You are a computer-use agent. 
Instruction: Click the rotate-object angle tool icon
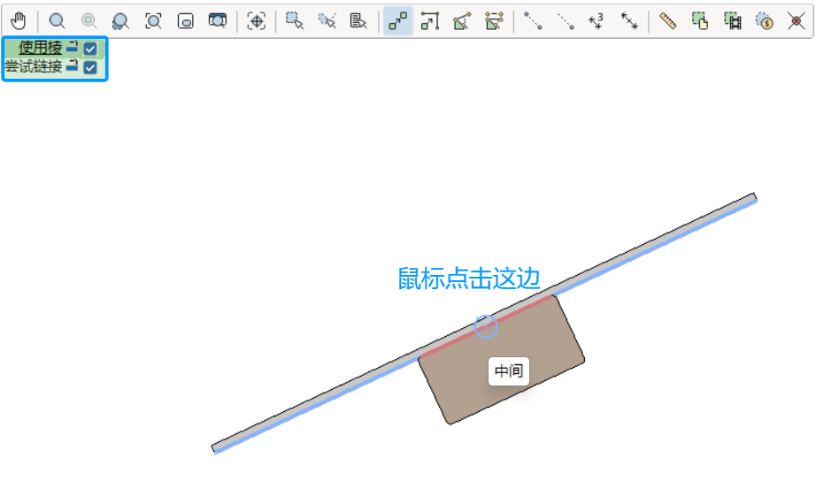pyautogui.click(x=462, y=21)
